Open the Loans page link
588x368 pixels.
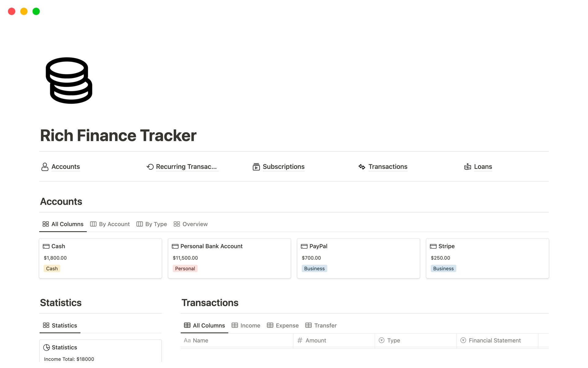coord(483,167)
